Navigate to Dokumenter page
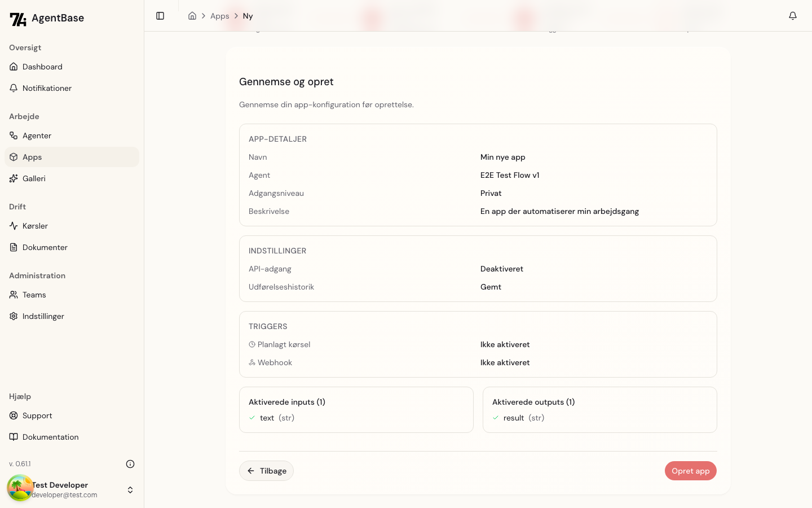 tap(45, 247)
